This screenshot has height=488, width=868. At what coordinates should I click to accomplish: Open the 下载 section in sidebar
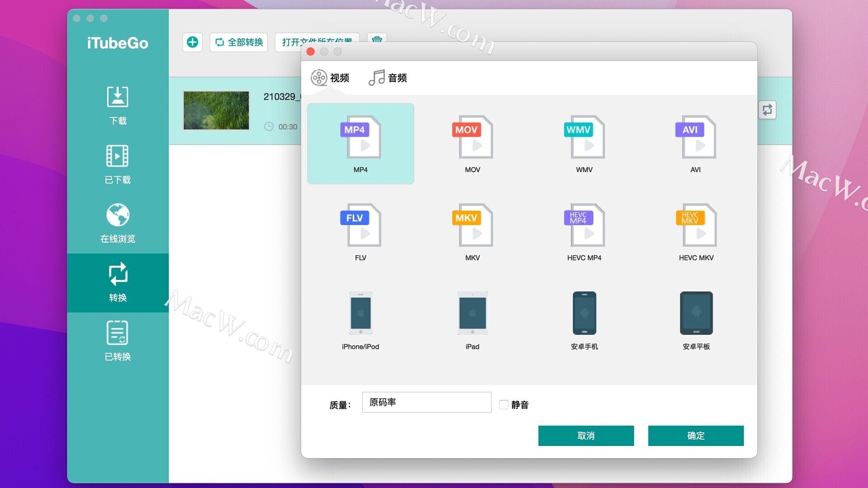118,106
